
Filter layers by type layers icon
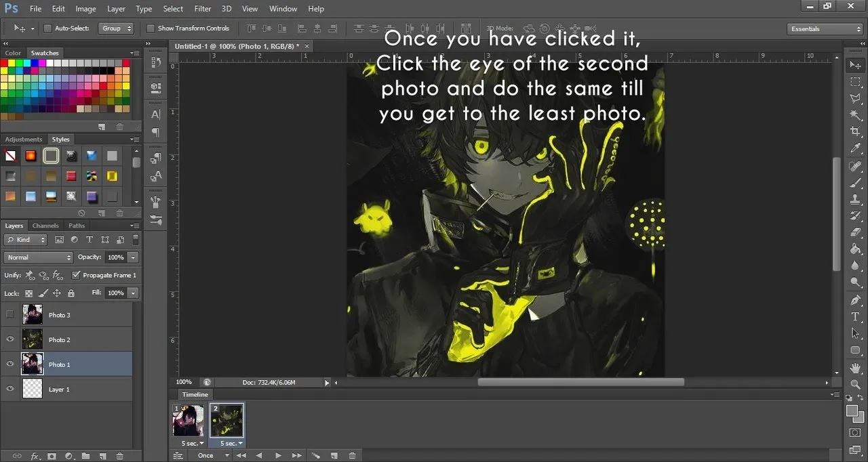point(90,240)
